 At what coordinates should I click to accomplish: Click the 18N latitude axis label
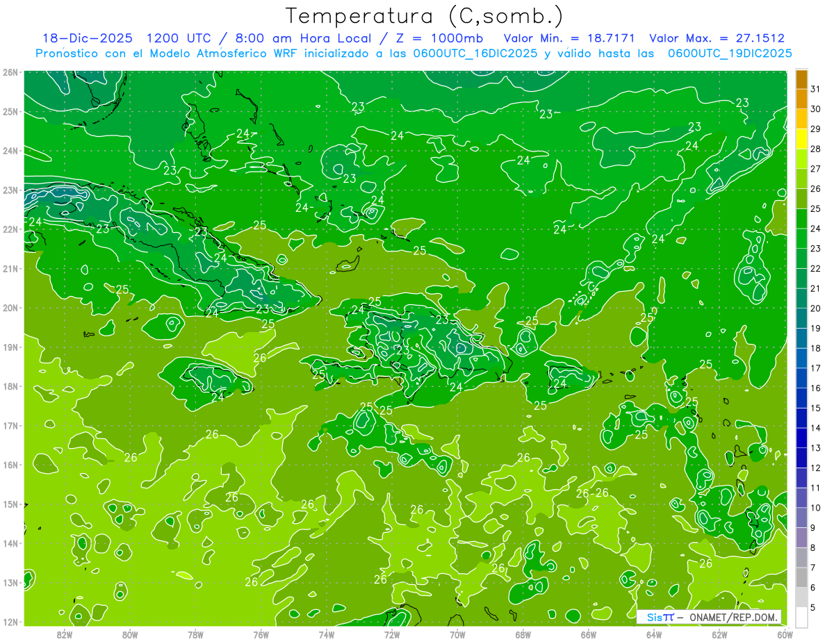coord(10,386)
